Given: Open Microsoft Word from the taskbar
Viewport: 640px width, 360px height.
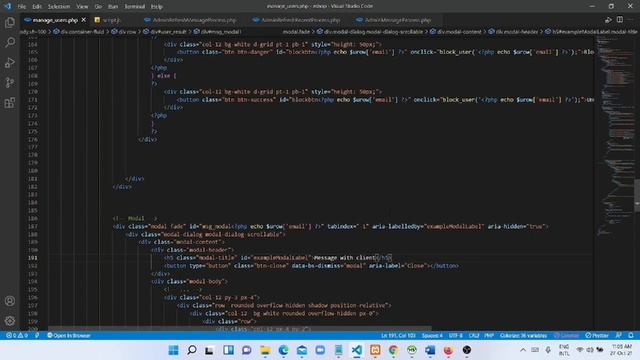Looking at the screenshot, I should pyautogui.click(x=430, y=350).
